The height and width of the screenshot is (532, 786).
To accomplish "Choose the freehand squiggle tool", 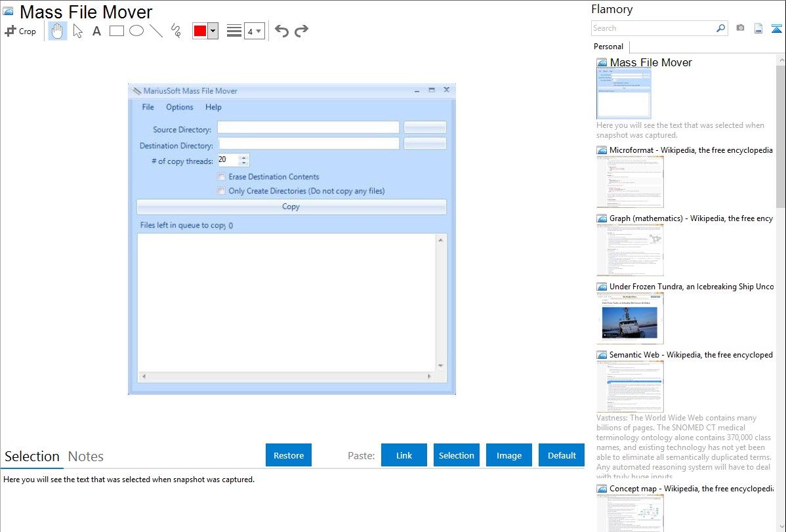I will pos(176,31).
